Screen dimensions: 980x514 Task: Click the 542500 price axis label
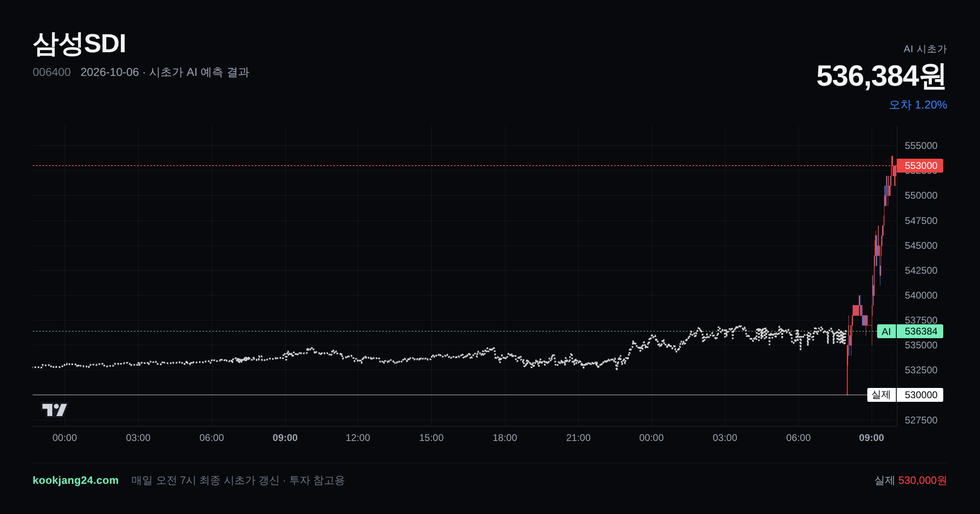click(x=921, y=270)
